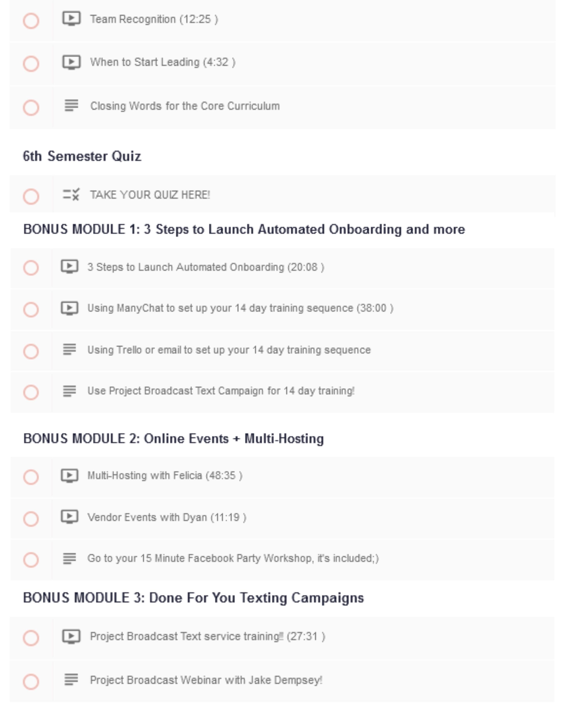Click text icon beside Trello or email lesson
Screen dimensions: 563x728
tap(69, 350)
